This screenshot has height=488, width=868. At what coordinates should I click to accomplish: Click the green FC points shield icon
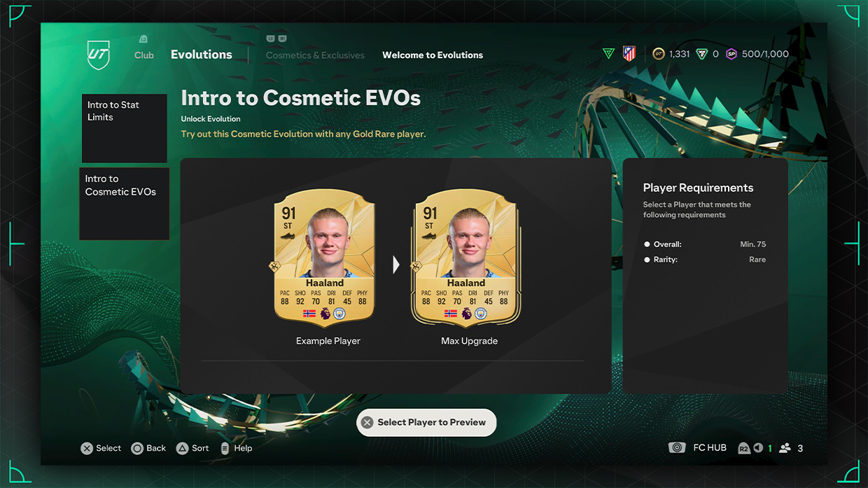pos(702,54)
